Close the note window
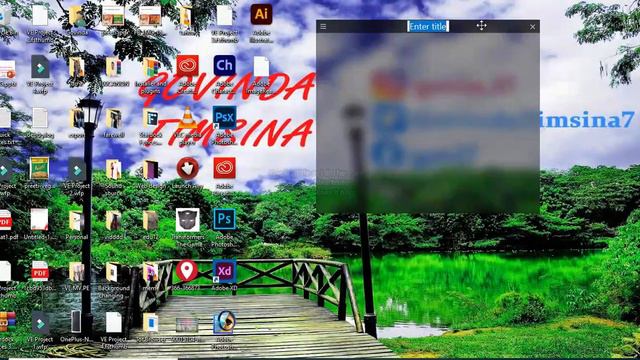 click(532, 27)
